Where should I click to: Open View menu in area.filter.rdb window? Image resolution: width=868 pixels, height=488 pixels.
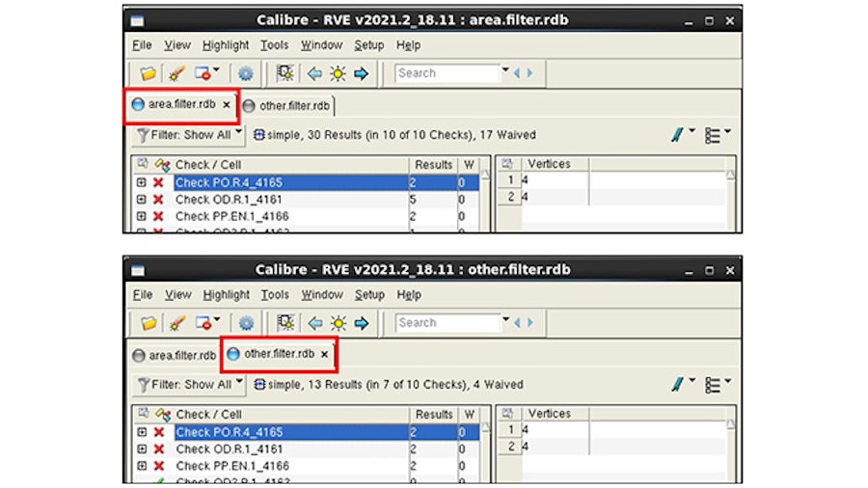pos(177,45)
